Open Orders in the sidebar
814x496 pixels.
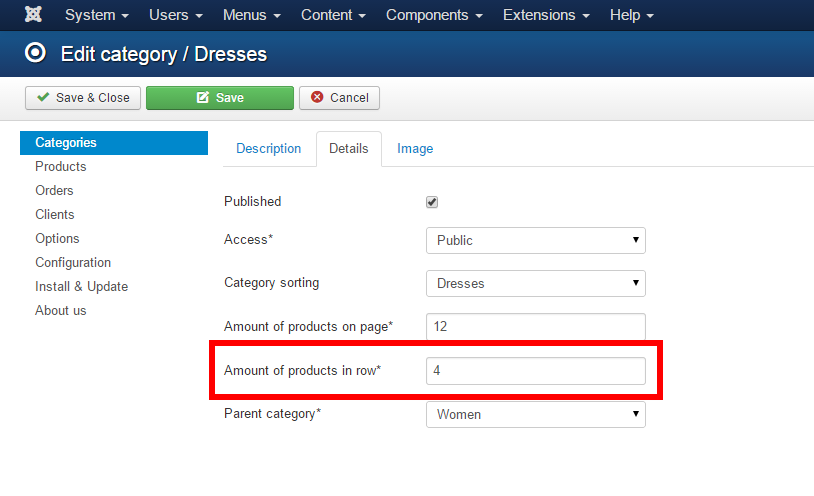(54, 191)
